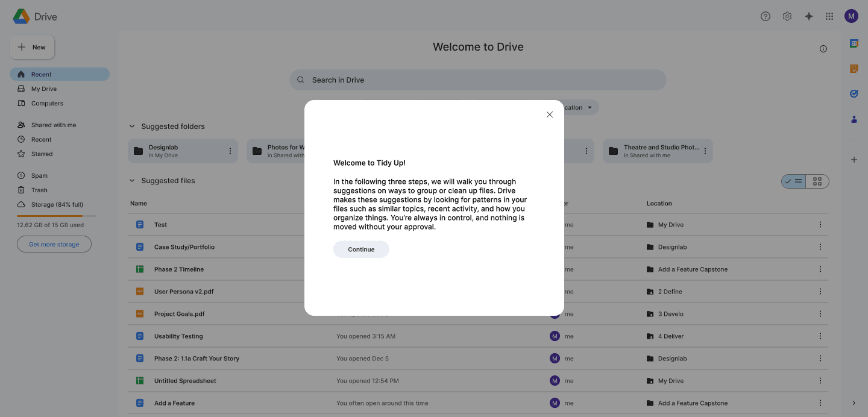Open the Help question mark icon
Viewport: 868px width, 417px height.
(x=766, y=16)
